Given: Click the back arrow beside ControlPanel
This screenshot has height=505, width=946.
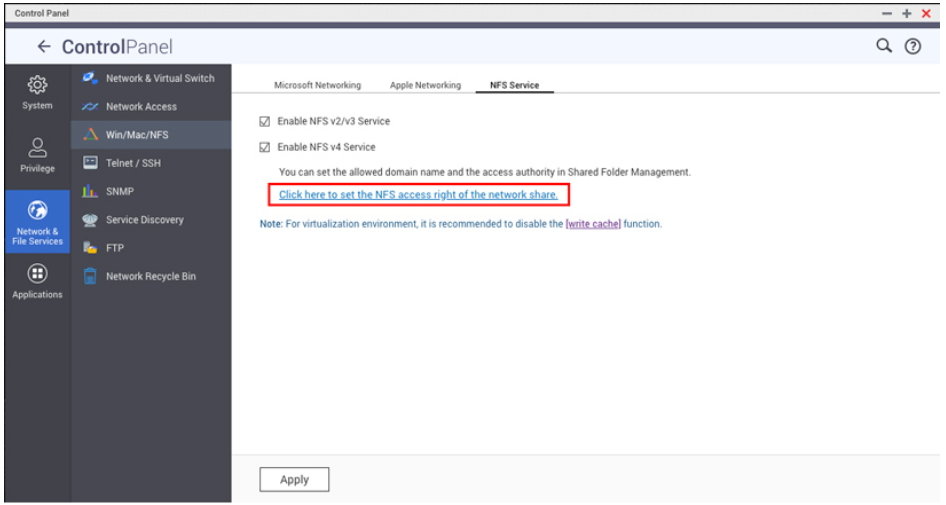Looking at the screenshot, I should 44,47.
